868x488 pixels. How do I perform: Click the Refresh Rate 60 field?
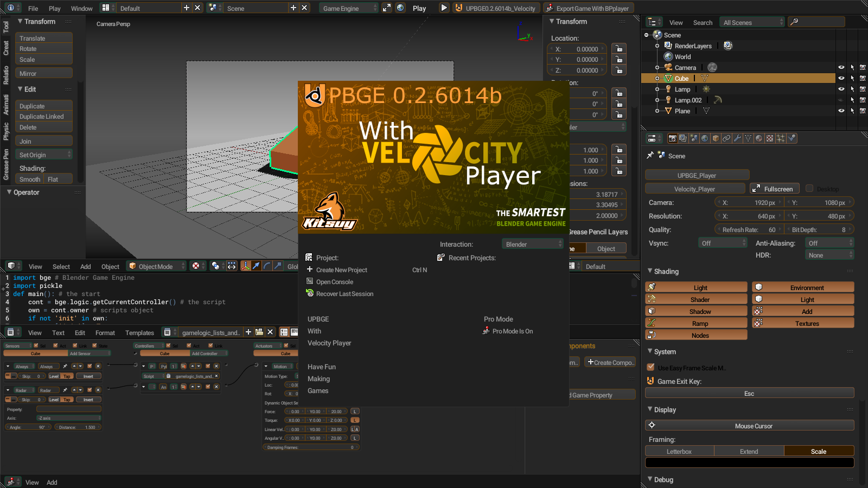coord(749,229)
